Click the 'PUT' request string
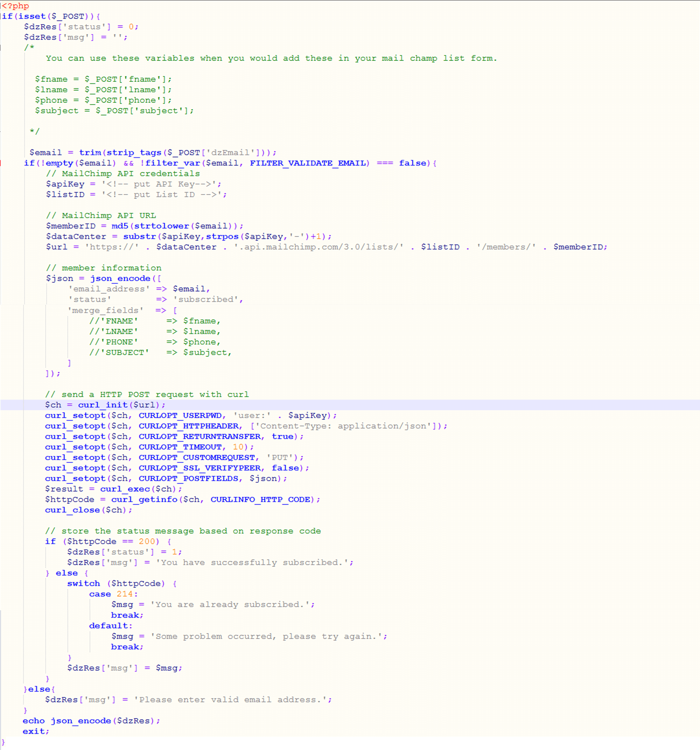The image size is (700, 750). click(280, 458)
